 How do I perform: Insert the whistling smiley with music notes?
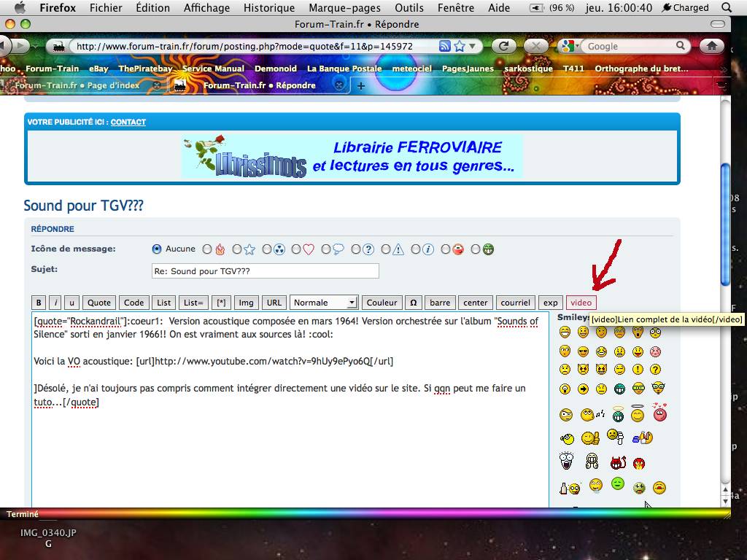click(x=592, y=415)
